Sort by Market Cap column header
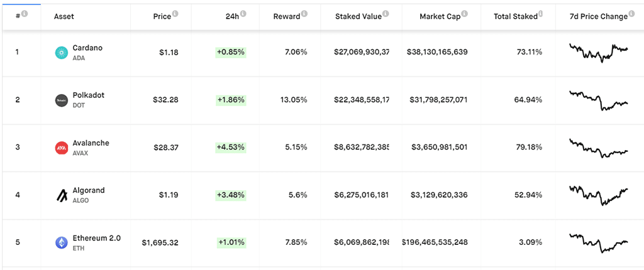 point(440,16)
